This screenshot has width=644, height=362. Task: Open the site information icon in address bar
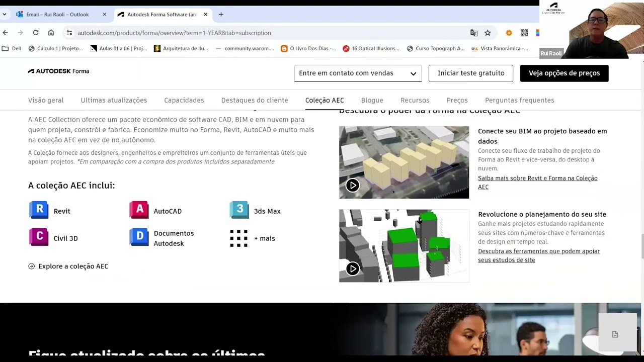69,33
